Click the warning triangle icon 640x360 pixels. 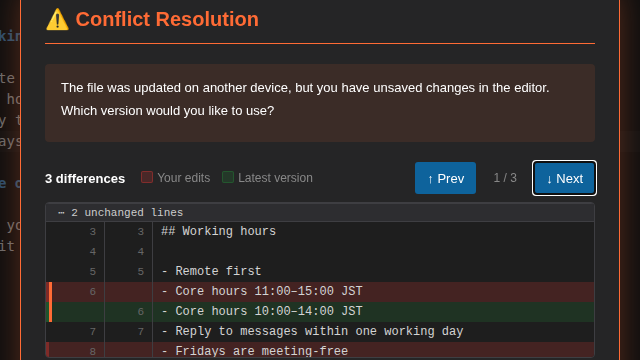pyautogui.click(x=57, y=20)
